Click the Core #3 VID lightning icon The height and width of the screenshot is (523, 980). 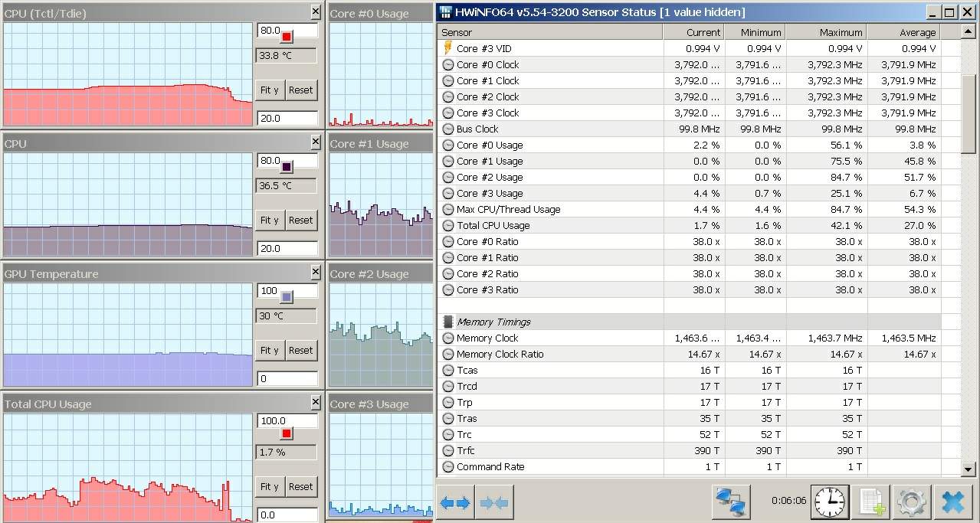[447, 48]
